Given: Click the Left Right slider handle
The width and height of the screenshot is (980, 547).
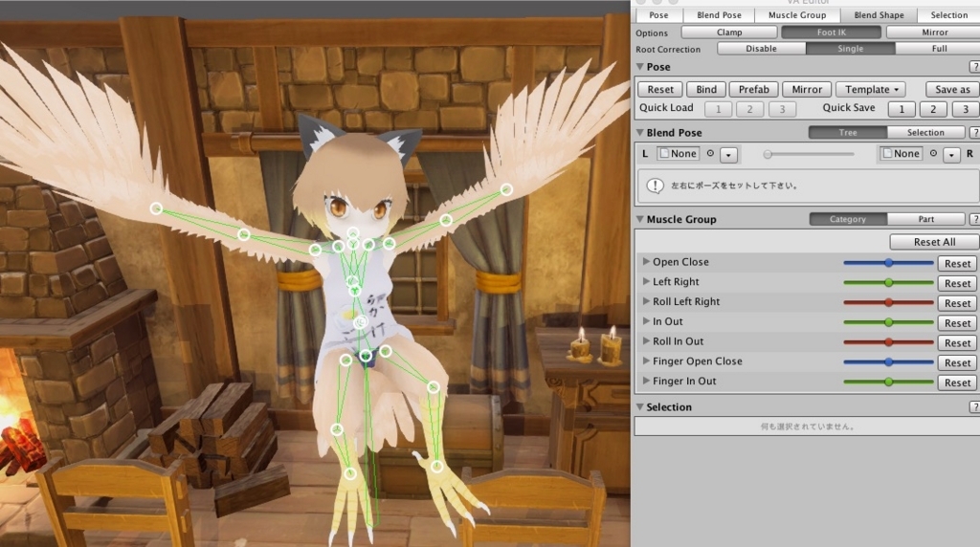Looking at the screenshot, I should point(888,283).
